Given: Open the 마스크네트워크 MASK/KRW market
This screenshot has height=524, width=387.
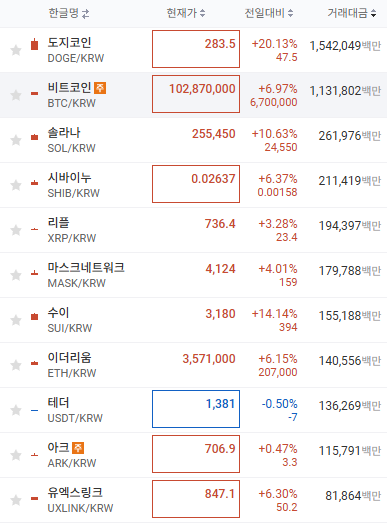Looking at the screenshot, I should click(86, 275).
